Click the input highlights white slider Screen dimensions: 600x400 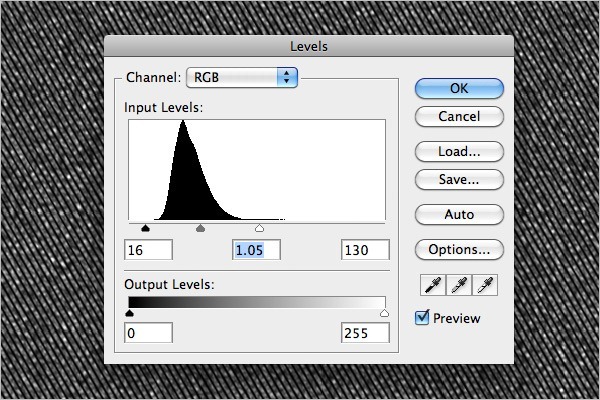259,229
